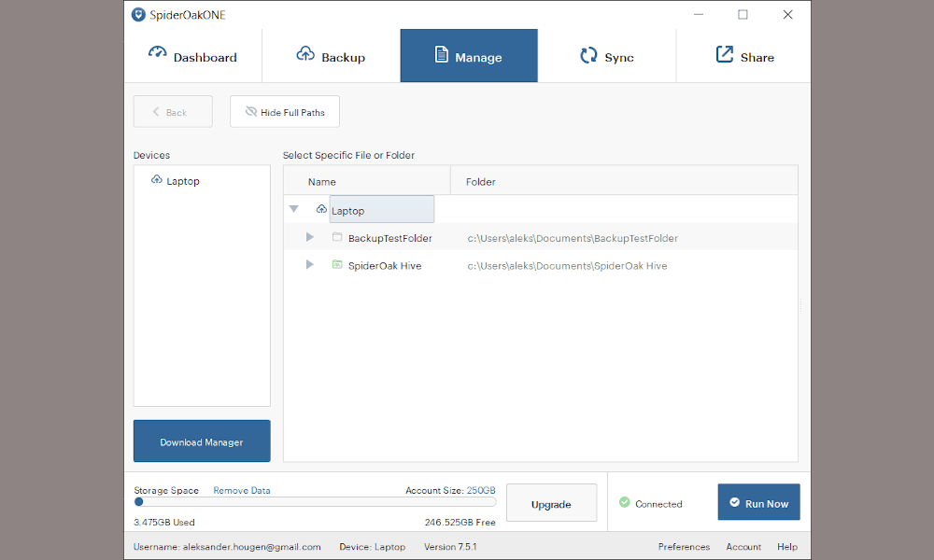
Task: Click the Backup cloud upload icon
Action: (x=305, y=53)
